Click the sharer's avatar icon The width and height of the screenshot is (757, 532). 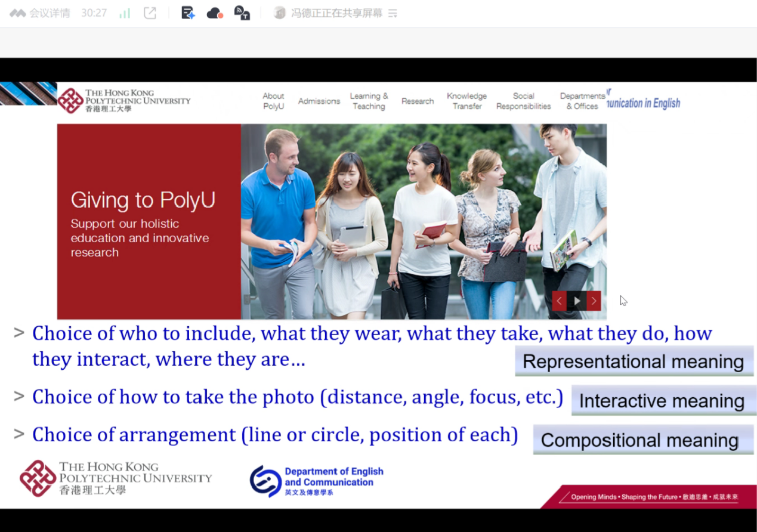279,13
